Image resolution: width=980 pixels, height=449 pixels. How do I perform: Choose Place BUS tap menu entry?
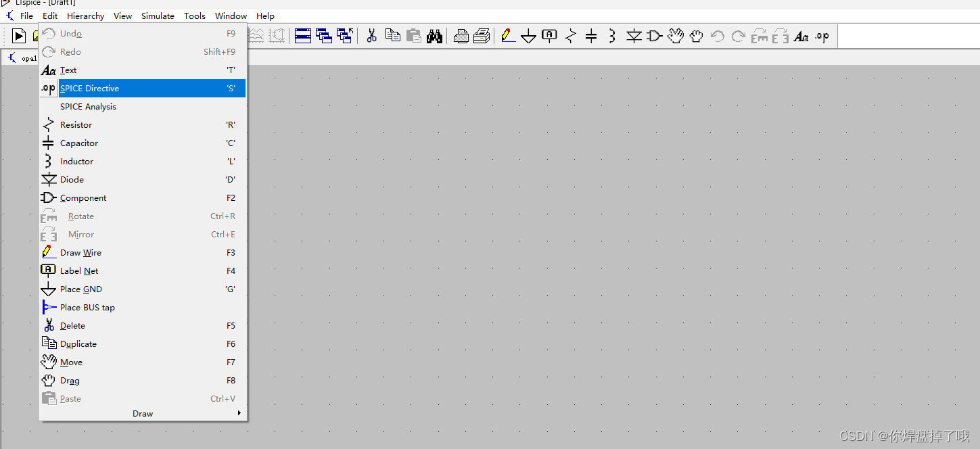pyautogui.click(x=143, y=308)
